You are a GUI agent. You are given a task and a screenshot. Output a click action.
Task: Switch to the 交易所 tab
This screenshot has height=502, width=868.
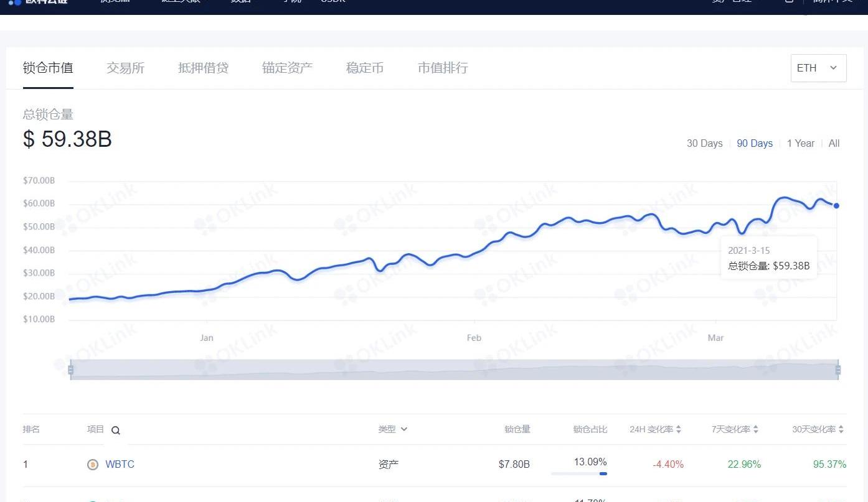point(125,68)
